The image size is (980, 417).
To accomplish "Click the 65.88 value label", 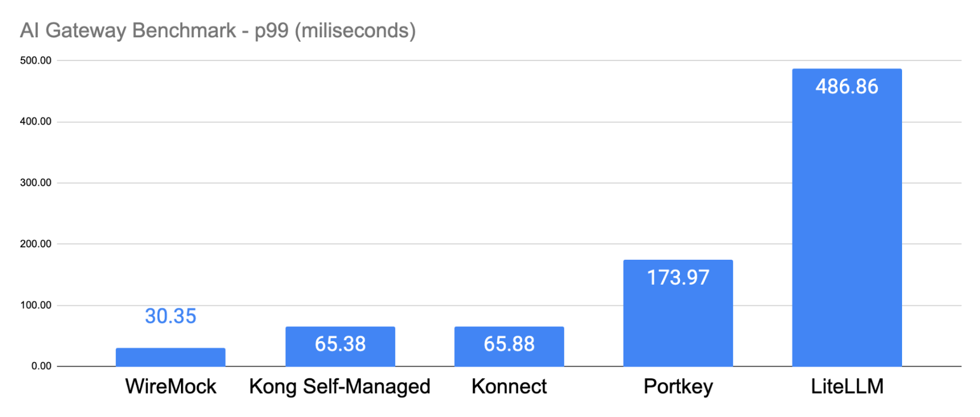I will click(509, 344).
